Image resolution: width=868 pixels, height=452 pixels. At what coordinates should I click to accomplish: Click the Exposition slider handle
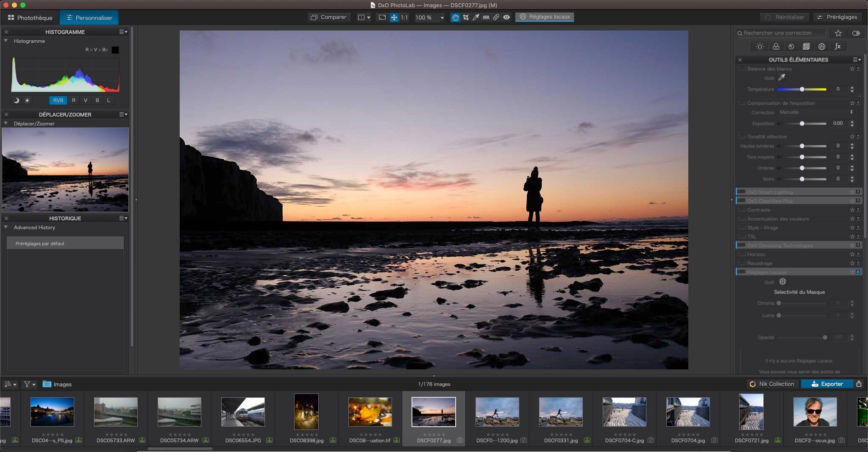[x=802, y=123]
